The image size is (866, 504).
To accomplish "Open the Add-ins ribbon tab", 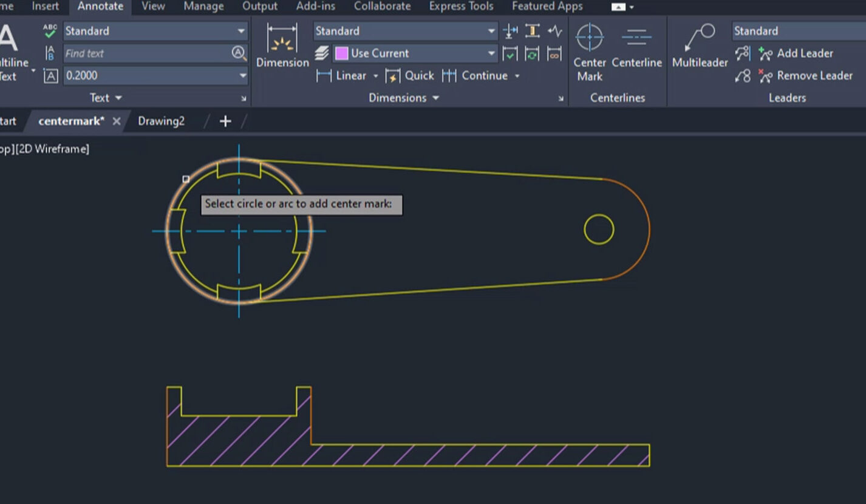I will (x=316, y=6).
